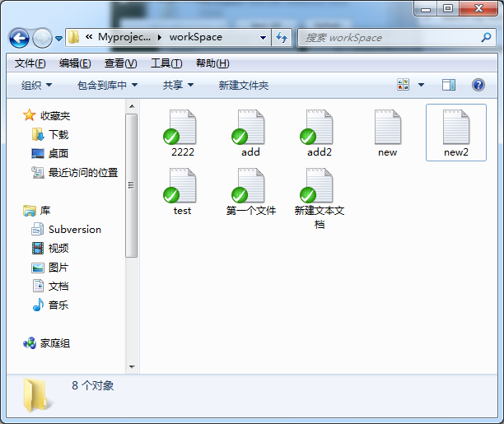Expand the 包含到库中 dropdown

point(107,85)
